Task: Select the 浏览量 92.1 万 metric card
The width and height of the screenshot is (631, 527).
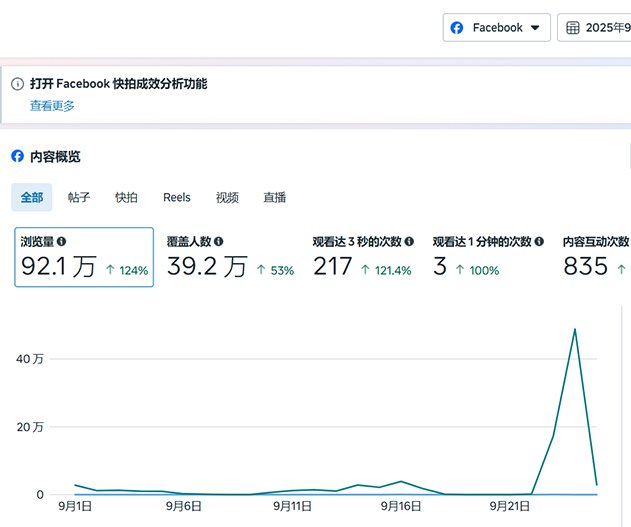Action: tap(84, 257)
